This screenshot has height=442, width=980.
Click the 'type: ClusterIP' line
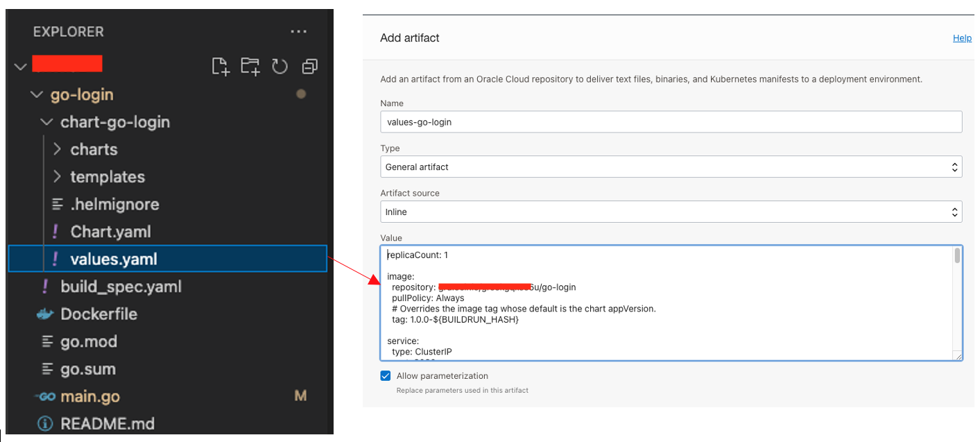(x=422, y=352)
